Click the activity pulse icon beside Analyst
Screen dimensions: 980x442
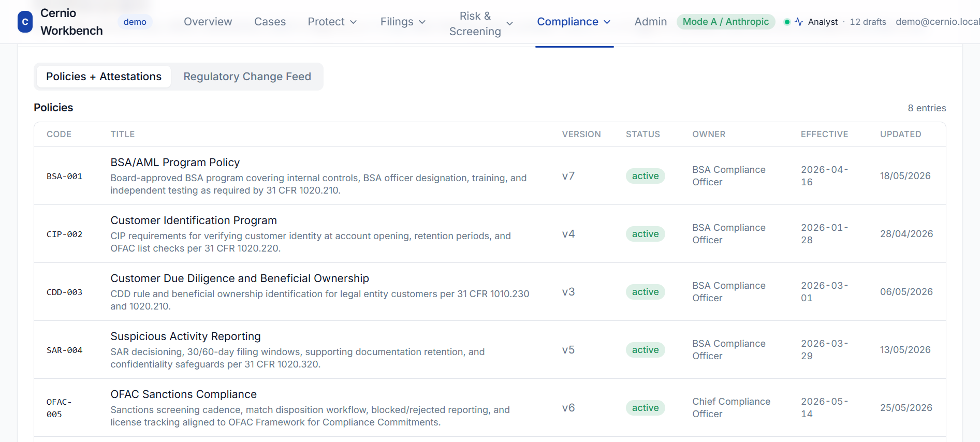pos(799,22)
